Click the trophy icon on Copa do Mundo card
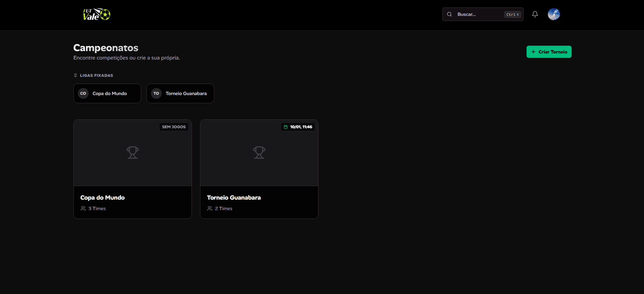The image size is (644, 294). [132, 153]
